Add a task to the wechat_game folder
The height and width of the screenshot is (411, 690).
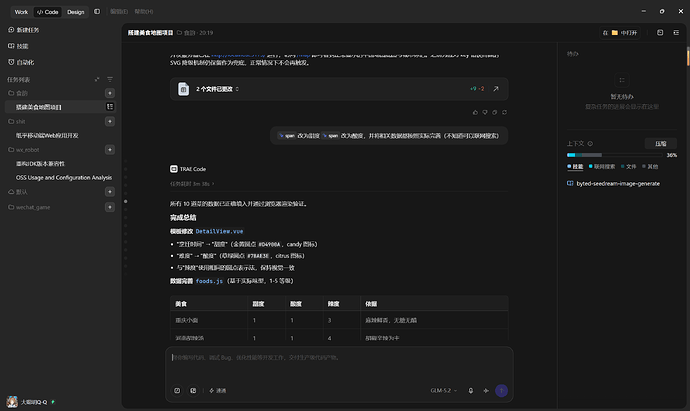pos(110,207)
